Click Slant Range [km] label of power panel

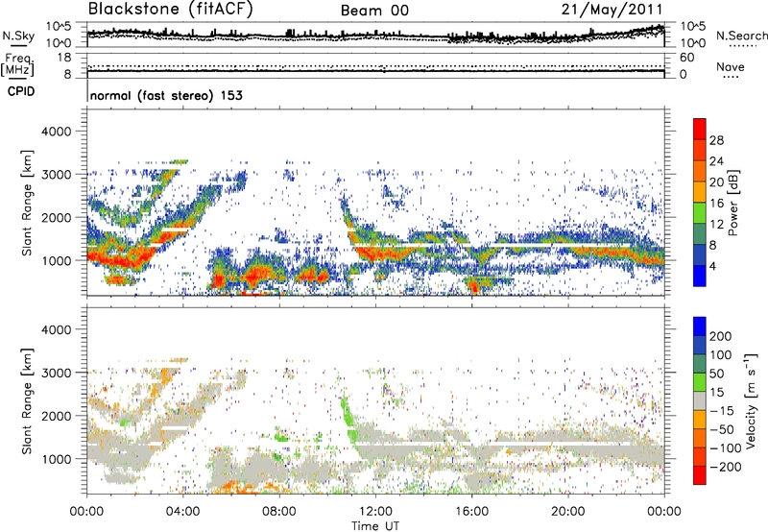[27, 203]
